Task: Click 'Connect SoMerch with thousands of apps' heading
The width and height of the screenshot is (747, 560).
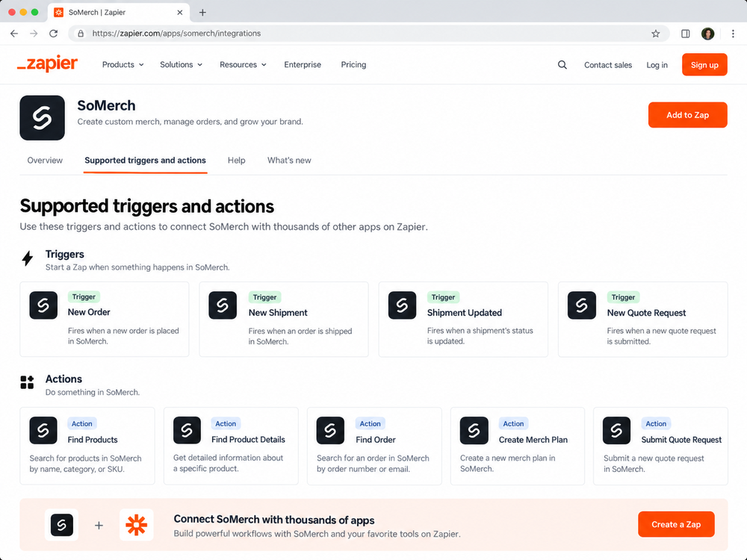Action: tap(274, 520)
